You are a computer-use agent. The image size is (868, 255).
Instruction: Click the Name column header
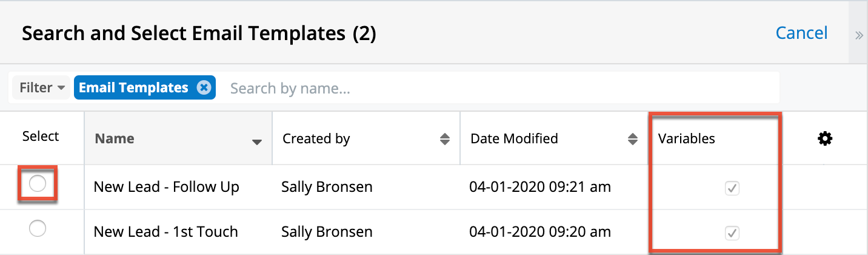115,139
